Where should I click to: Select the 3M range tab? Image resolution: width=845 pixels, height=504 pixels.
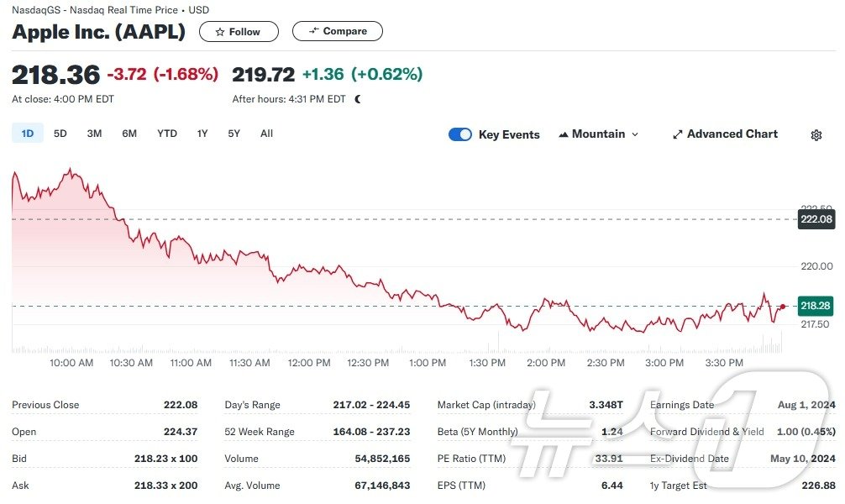(94, 134)
